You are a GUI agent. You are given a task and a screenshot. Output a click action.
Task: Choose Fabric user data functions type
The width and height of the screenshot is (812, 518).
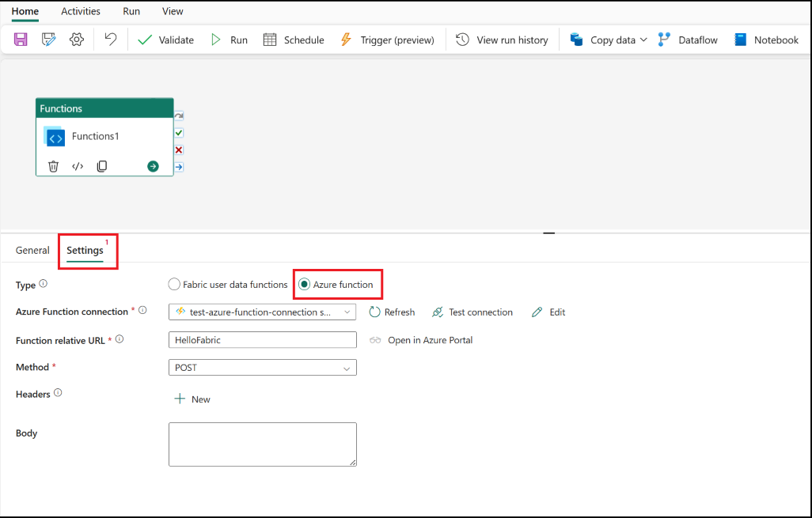pos(174,284)
